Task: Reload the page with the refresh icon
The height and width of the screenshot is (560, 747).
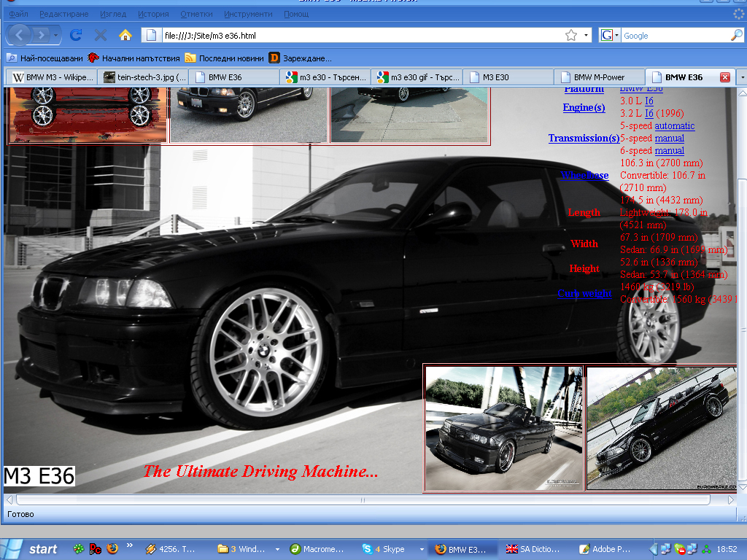Action: (x=76, y=35)
